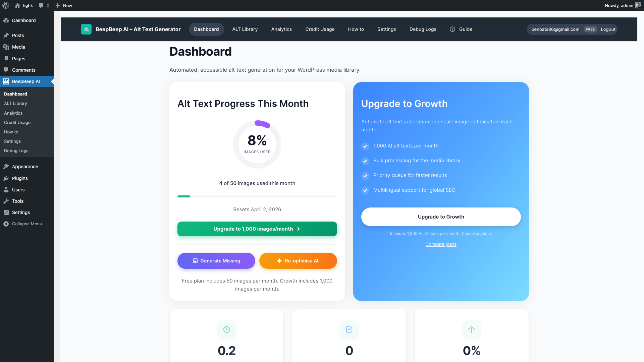The height and width of the screenshot is (362, 644).
Task: Click the Upgrade to Growth button
Action: coord(441,217)
